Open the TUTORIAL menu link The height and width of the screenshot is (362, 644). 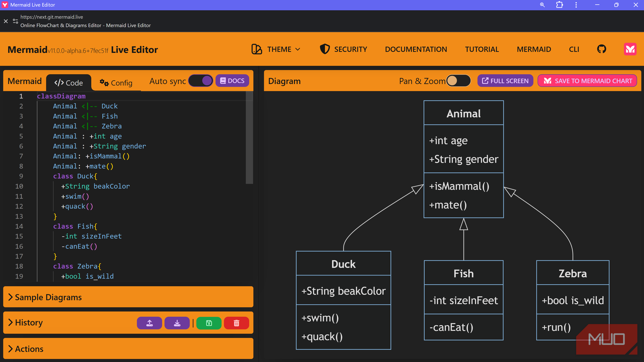[482, 49]
